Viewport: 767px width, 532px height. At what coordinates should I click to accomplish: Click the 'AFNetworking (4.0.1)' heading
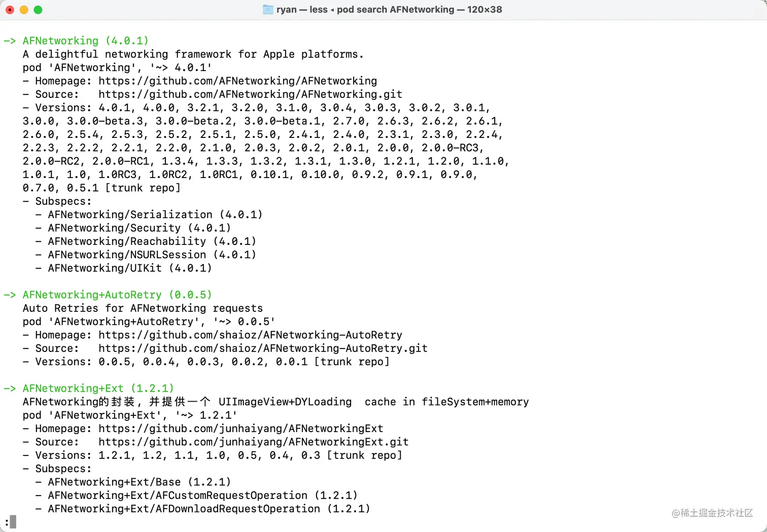pos(85,41)
